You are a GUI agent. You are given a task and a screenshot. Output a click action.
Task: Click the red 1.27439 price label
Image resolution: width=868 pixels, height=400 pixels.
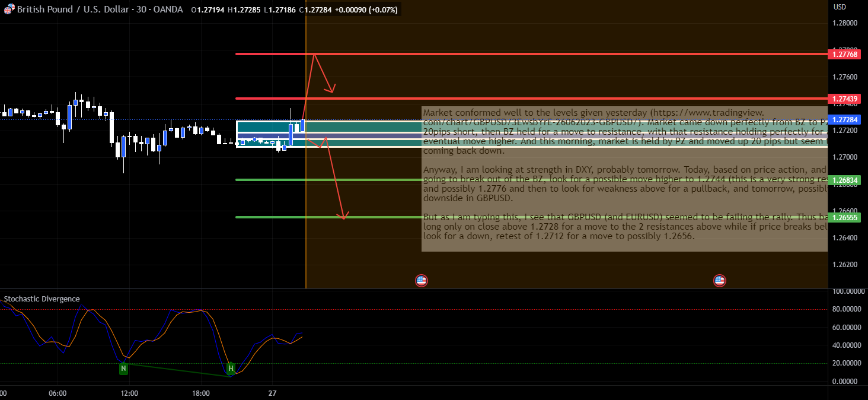pos(845,99)
